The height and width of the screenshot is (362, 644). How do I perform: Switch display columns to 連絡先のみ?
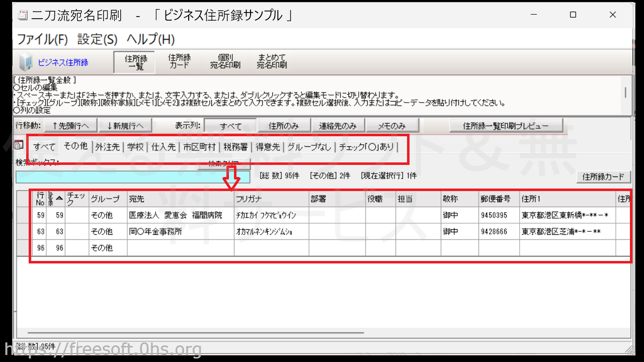point(337,126)
